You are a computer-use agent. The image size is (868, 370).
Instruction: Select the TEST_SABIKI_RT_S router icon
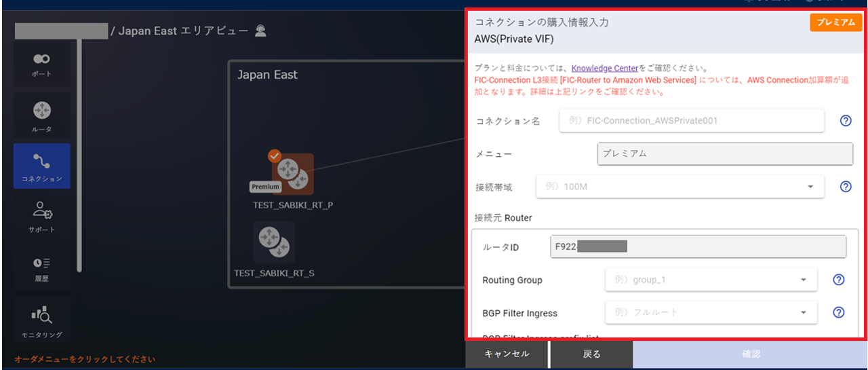click(x=275, y=242)
